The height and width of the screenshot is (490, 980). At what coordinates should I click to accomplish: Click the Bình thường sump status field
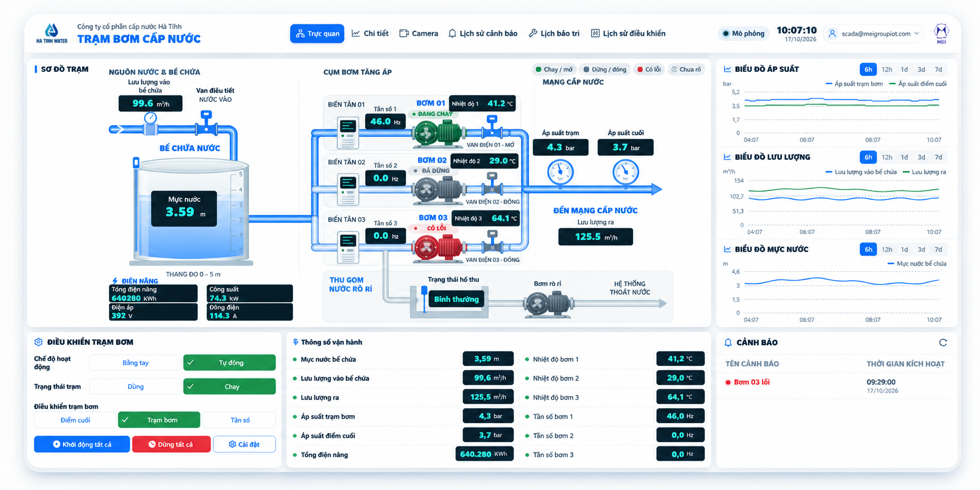click(456, 299)
